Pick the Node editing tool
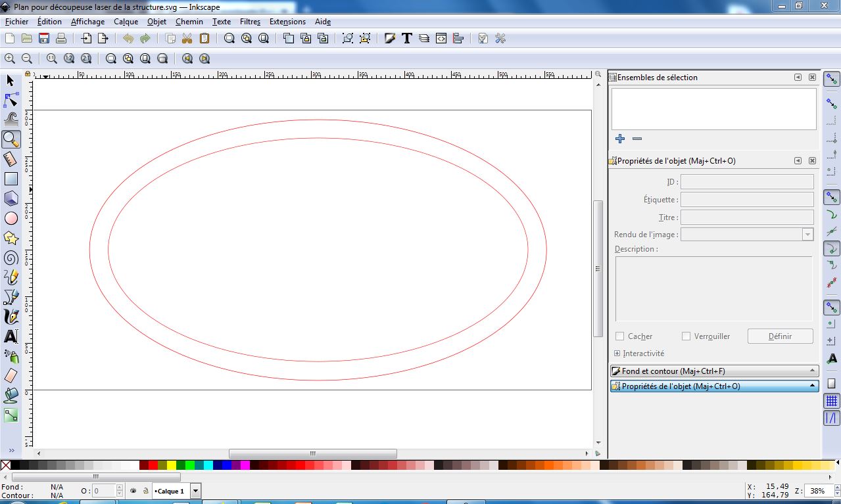Image resolution: width=841 pixels, height=504 pixels. 11,100
